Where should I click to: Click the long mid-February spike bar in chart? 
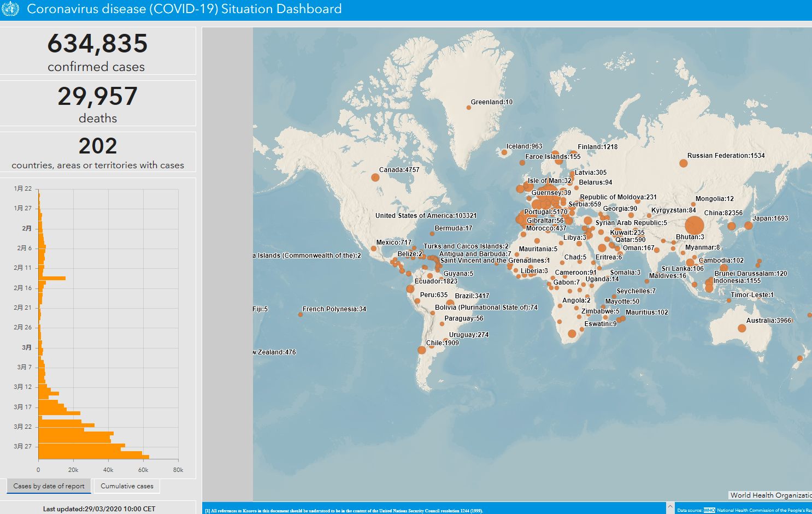(52, 279)
